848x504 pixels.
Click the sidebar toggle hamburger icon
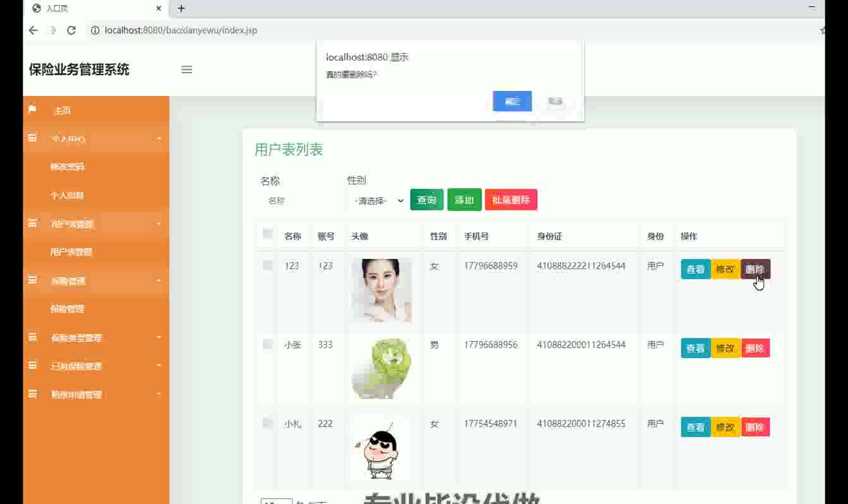186,69
